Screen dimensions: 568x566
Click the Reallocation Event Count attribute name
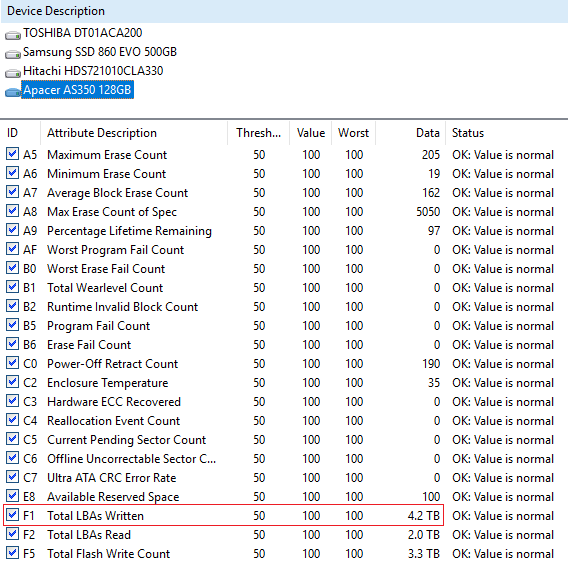(113, 421)
